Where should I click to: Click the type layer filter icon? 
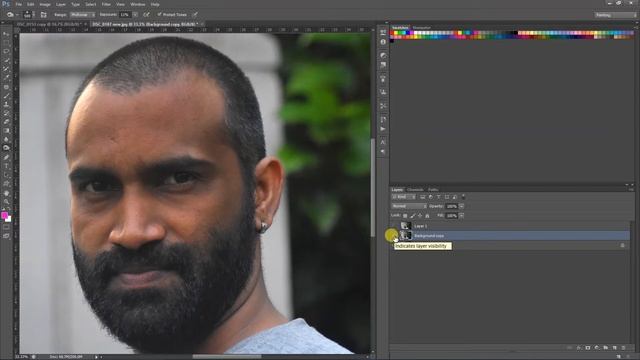click(439, 197)
